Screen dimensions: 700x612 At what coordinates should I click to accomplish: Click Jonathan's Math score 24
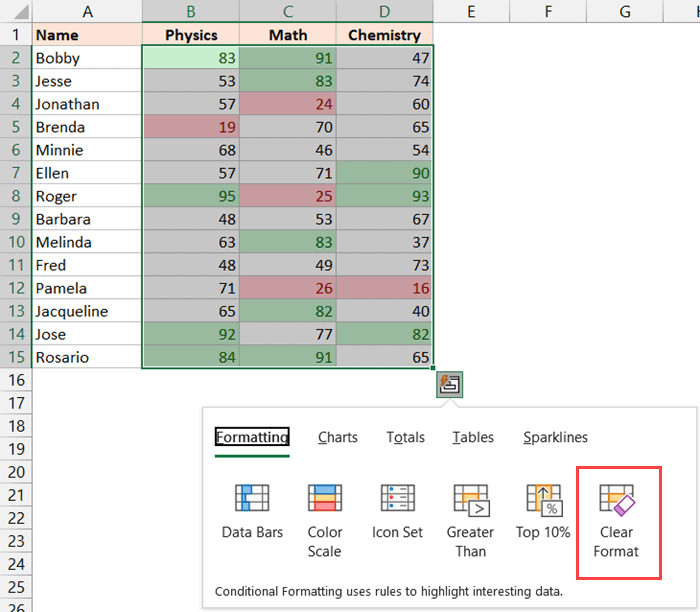tap(288, 104)
